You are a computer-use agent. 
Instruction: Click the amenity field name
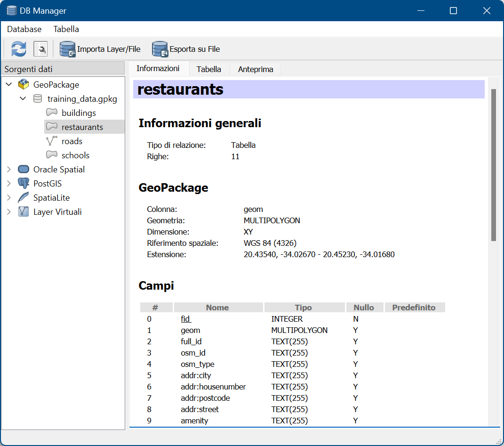coord(194,420)
